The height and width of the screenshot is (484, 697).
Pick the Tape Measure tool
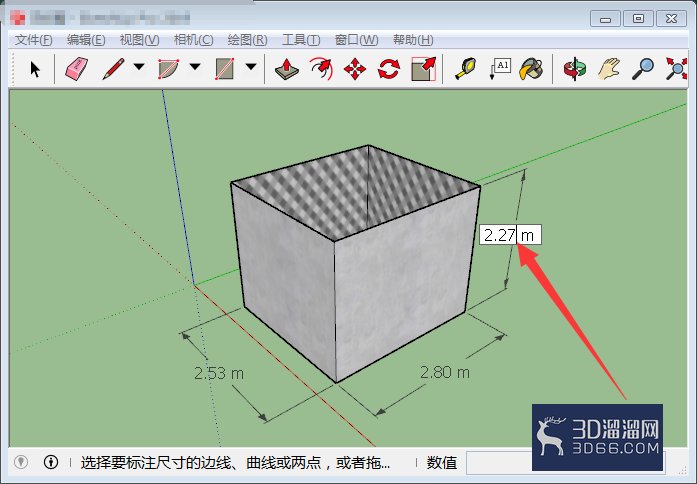pyautogui.click(x=465, y=69)
